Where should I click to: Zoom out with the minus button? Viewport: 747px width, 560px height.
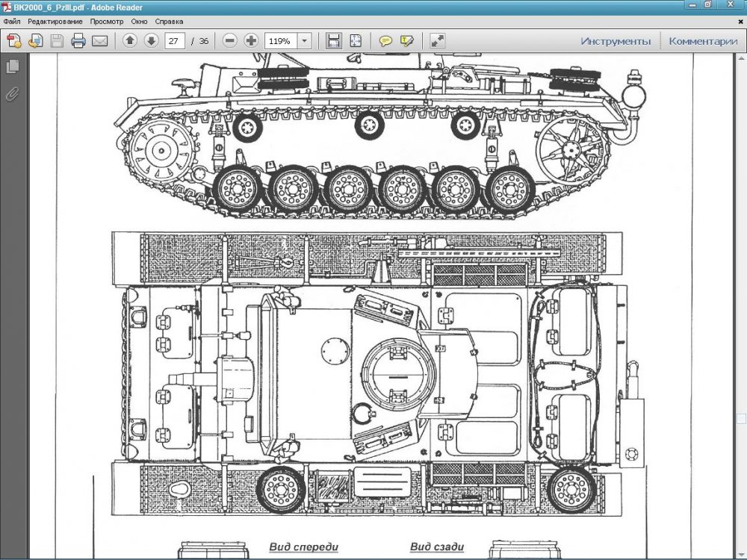pyautogui.click(x=229, y=41)
